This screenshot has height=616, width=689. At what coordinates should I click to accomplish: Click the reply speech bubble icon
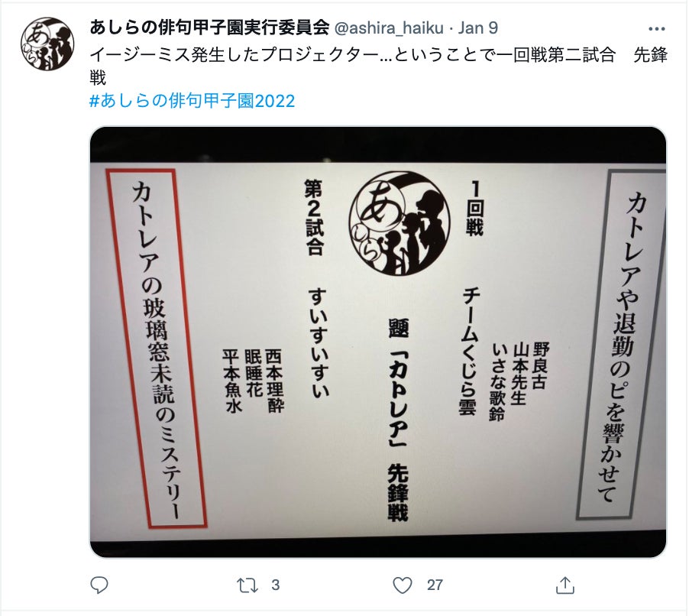(x=99, y=585)
